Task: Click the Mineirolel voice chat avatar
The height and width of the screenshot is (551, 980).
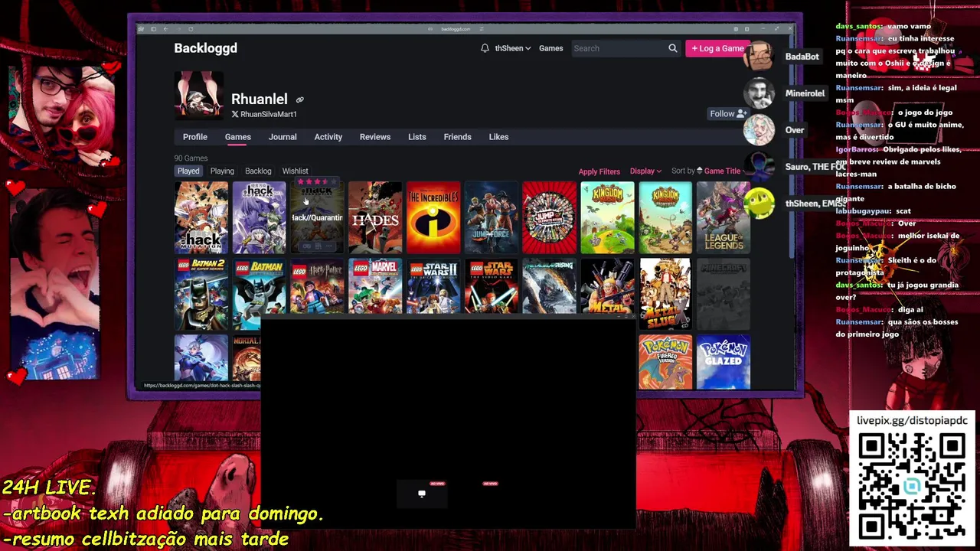Action: [x=759, y=93]
